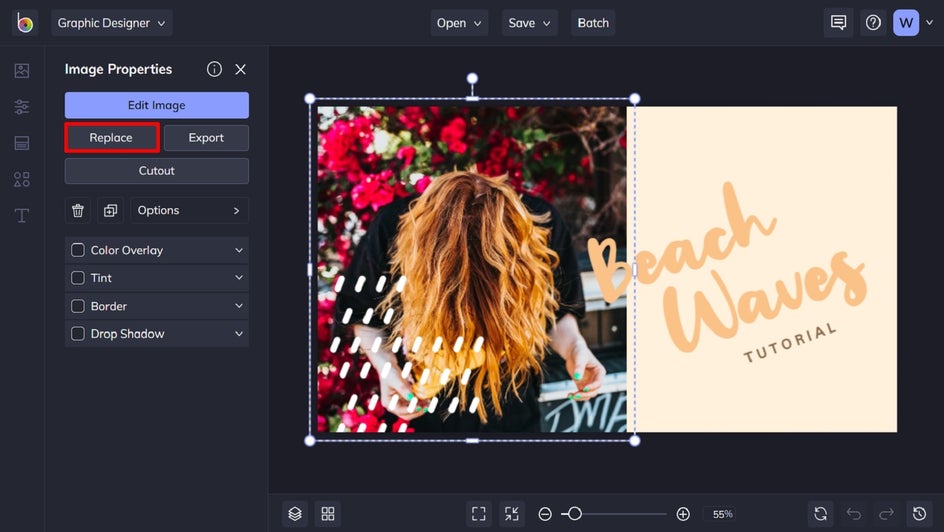Click the Cutout button
Viewport: 944px width, 532px height.
click(x=157, y=170)
